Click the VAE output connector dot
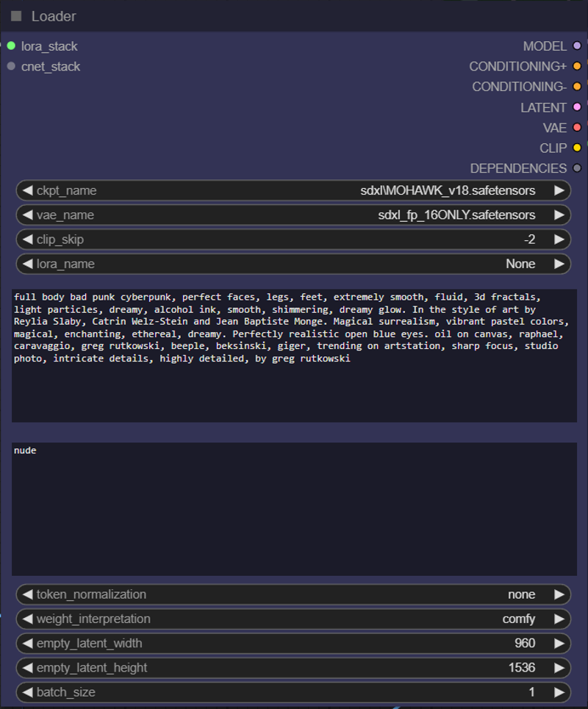 click(577, 128)
